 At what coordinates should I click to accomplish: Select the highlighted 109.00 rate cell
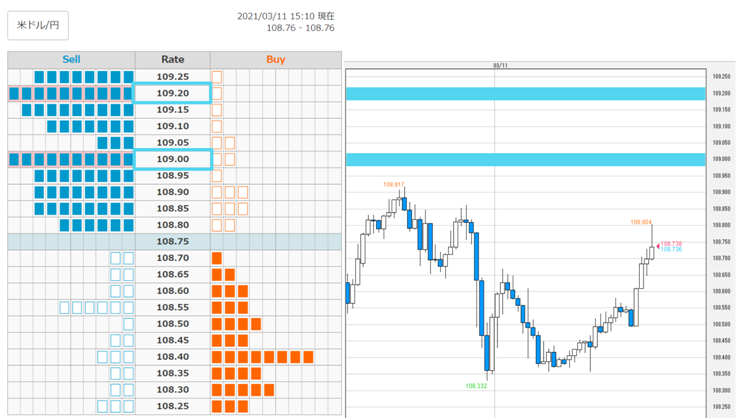coord(172,159)
